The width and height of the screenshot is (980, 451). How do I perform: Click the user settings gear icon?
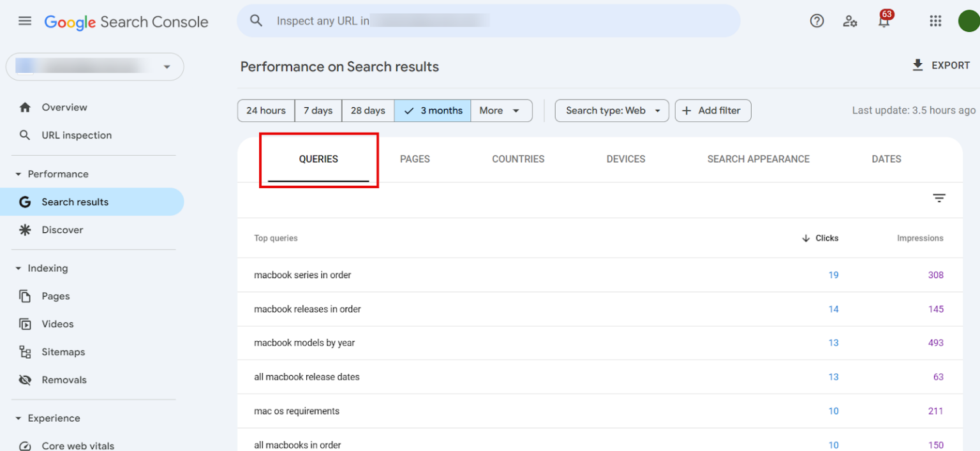coord(850,22)
